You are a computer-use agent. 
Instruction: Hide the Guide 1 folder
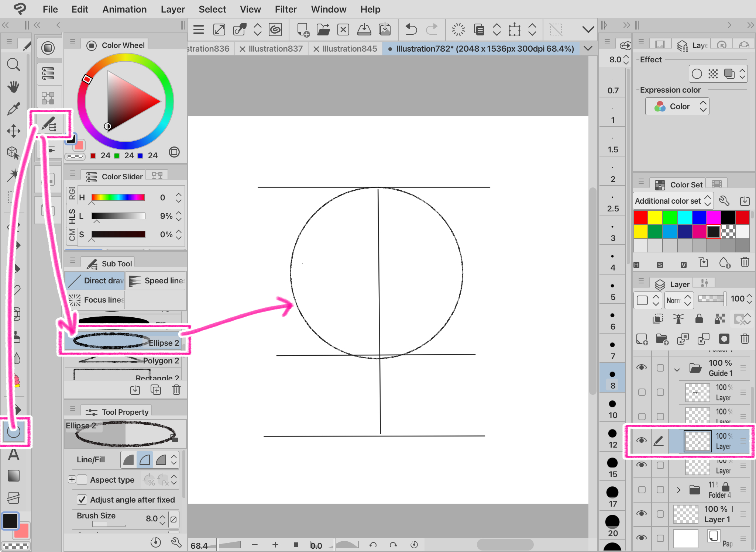coord(642,368)
